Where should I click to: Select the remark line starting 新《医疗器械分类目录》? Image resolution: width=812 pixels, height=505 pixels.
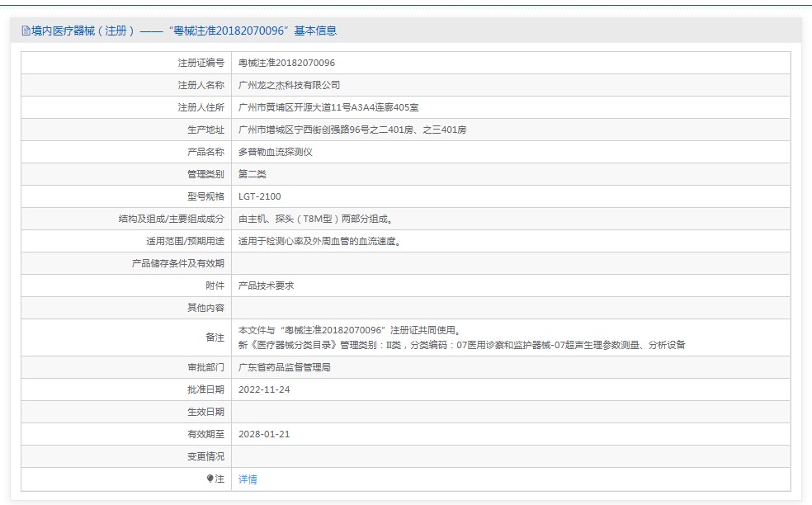coord(461,344)
